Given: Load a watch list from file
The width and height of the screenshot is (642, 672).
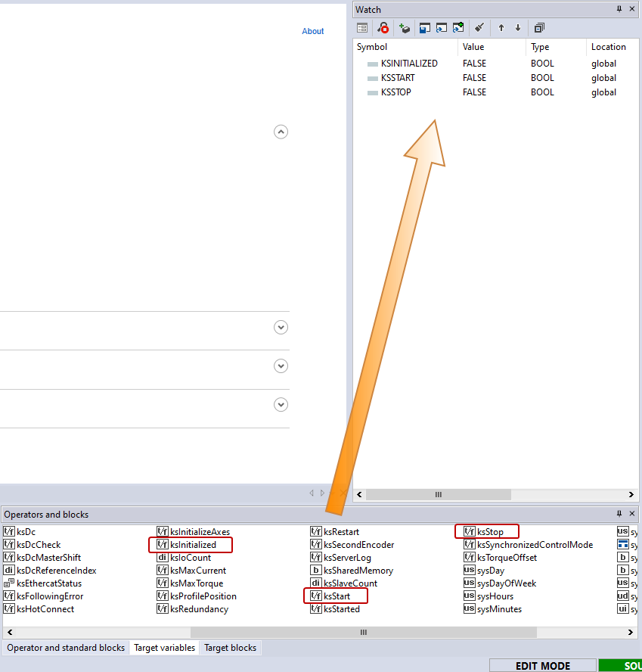Looking at the screenshot, I should 441,28.
